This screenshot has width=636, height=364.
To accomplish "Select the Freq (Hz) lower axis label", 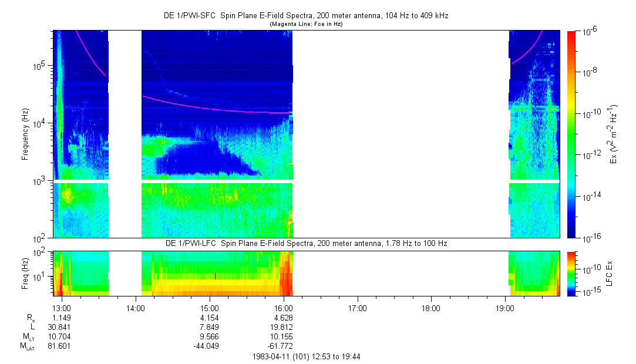I will pyautogui.click(x=25, y=273).
